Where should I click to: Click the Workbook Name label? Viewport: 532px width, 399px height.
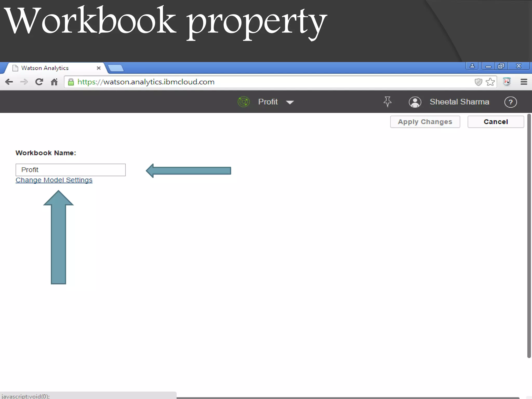pos(46,153)
